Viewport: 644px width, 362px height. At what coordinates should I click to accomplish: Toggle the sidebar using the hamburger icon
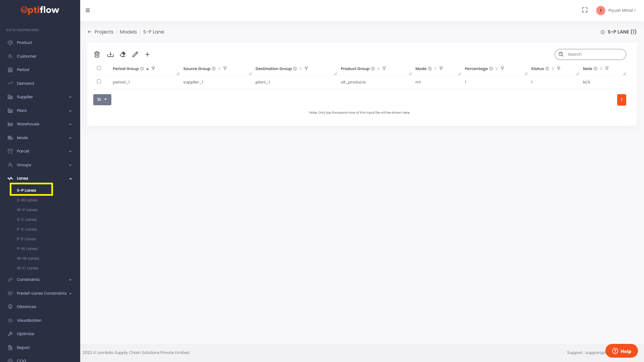tap(88, 10)
